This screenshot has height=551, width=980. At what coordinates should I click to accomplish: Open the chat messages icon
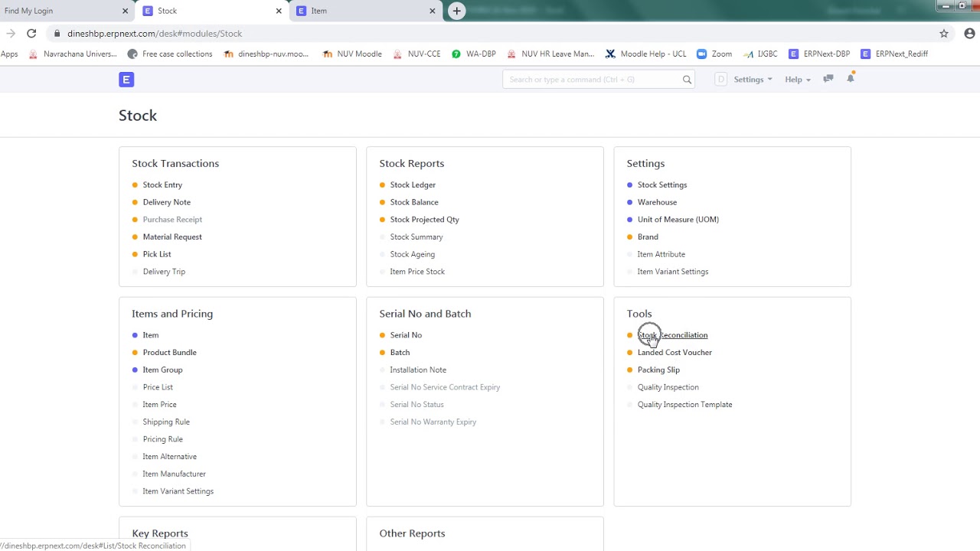828,79
